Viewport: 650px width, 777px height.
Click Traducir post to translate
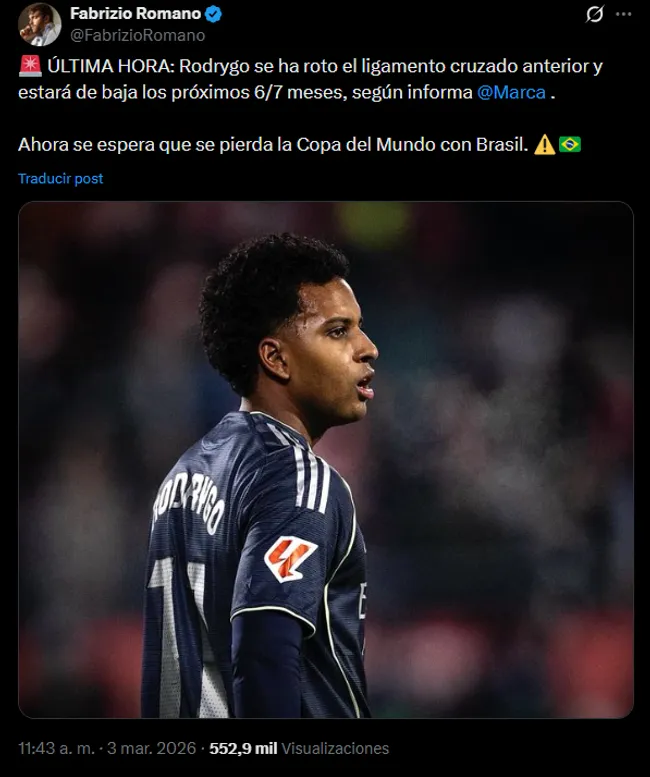click(x=60, y=178)
